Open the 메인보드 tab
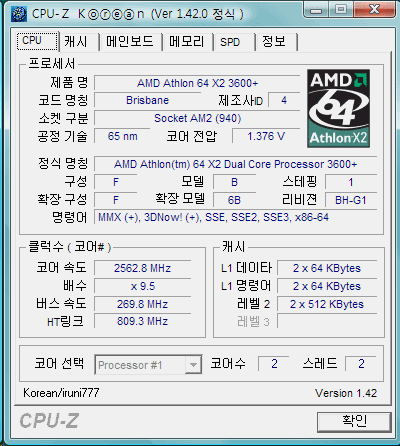Image resolution: width=400 pixels, height=446 pixels. [130, 42]
